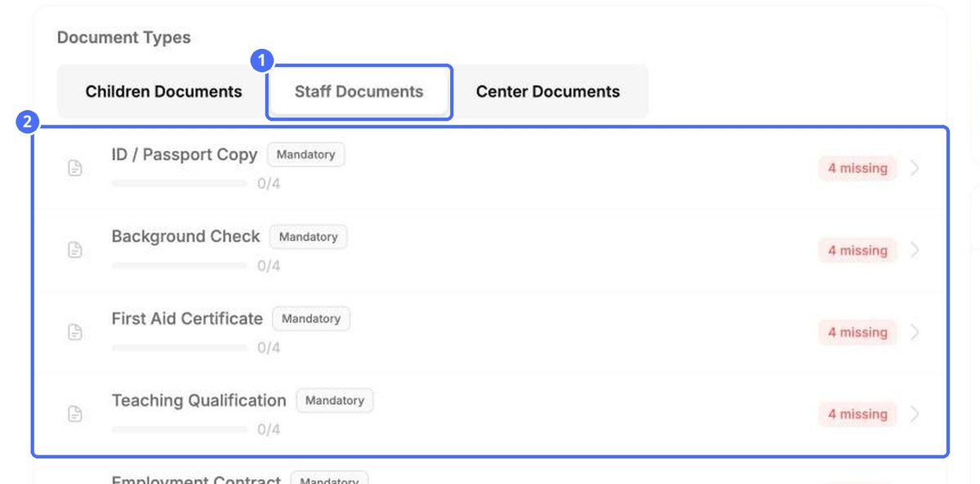Click the Mandatory tag on ID / Passport Copy
Image resolution: width=980 pixels, height=484 pixels.
(305, 154)
